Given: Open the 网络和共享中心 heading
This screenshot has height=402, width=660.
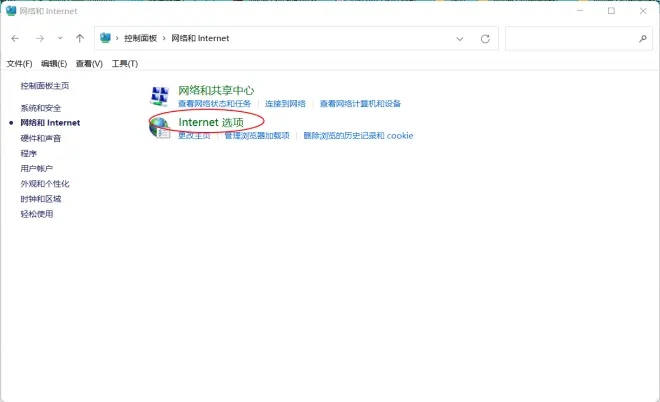Looking at the screenshot, I should coord(216,91).
